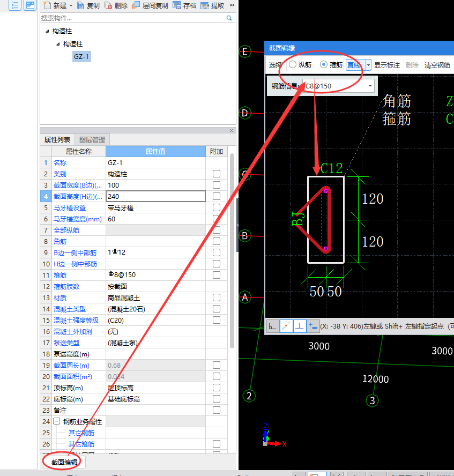454x476 pixels.
Task: Click 清空钢筋 in the section editor toolbar
Action: point(437,65)
